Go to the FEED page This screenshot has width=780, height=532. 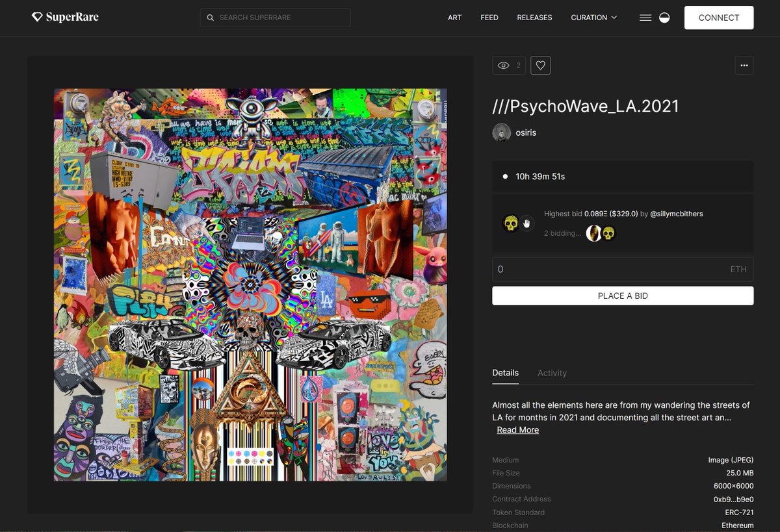click(x=489, y=18)
